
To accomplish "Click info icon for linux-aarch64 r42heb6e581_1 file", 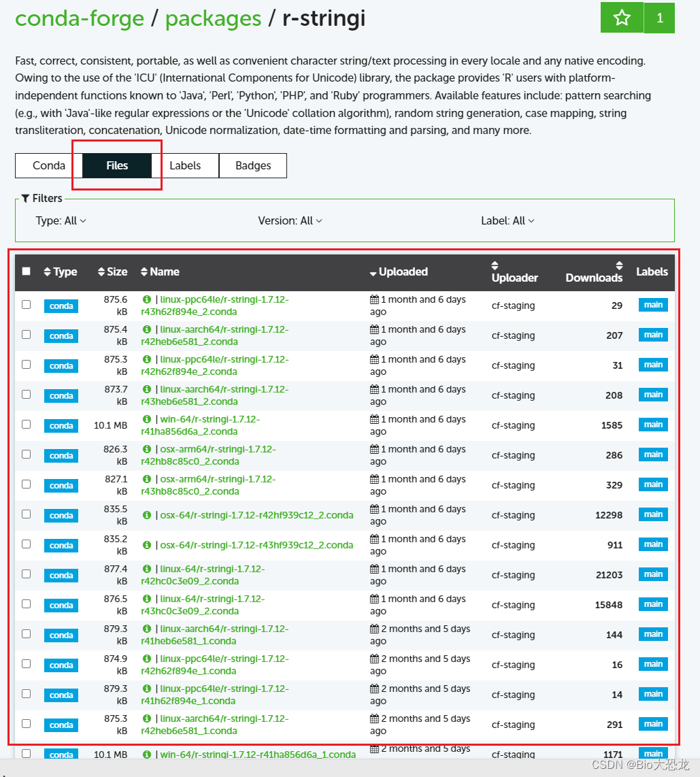I will 147,718.
